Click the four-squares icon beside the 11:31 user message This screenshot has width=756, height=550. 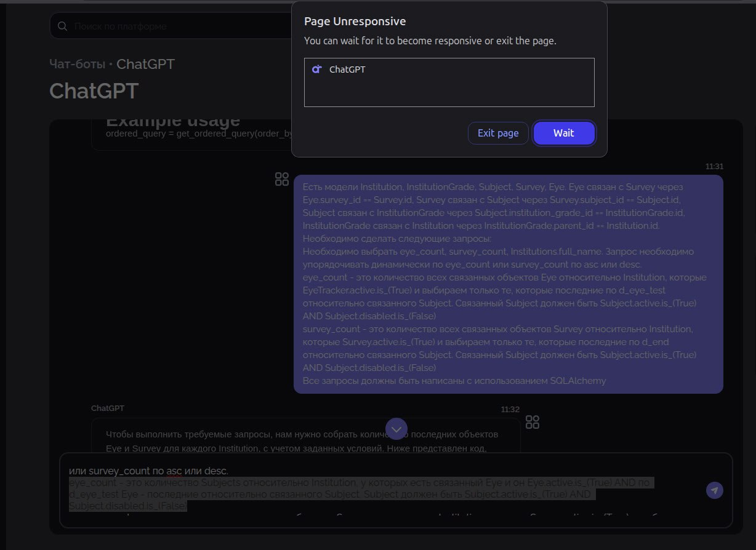(x=282, y=179)
